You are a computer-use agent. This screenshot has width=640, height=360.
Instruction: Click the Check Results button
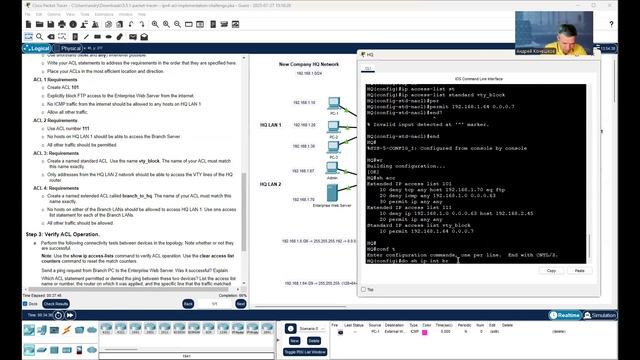click(x=56, y=304)
